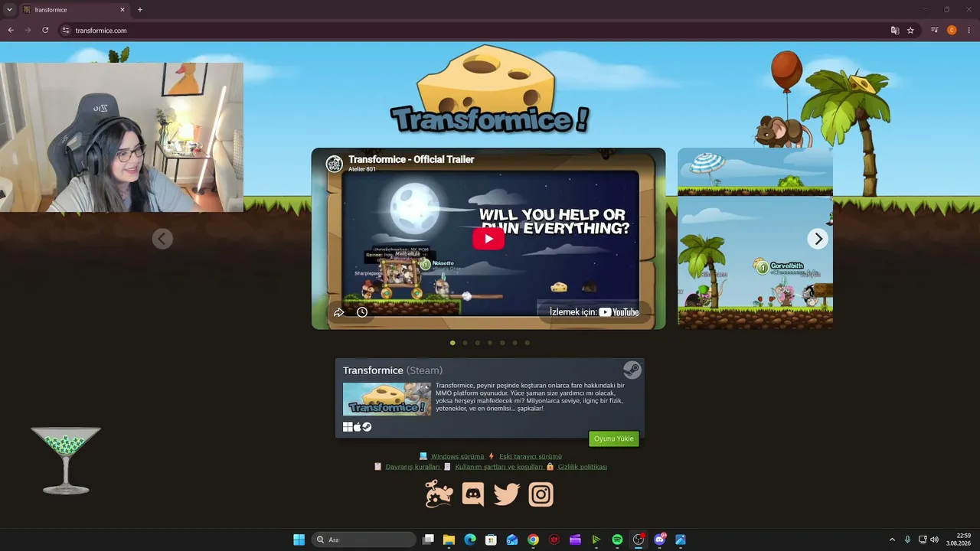Open the media control toolbar icon
Screen dimensions: 980x551
pos(935,31)
